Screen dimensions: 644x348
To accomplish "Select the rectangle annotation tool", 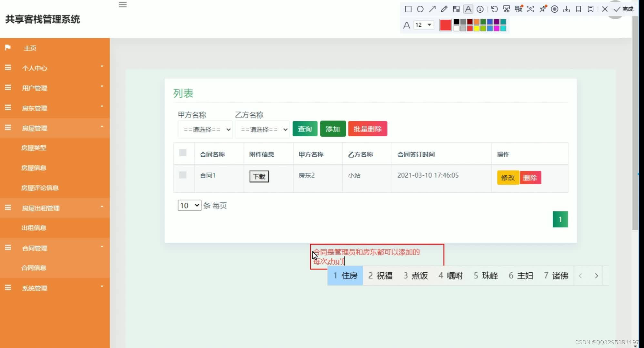I will click(x=408, y=9).
